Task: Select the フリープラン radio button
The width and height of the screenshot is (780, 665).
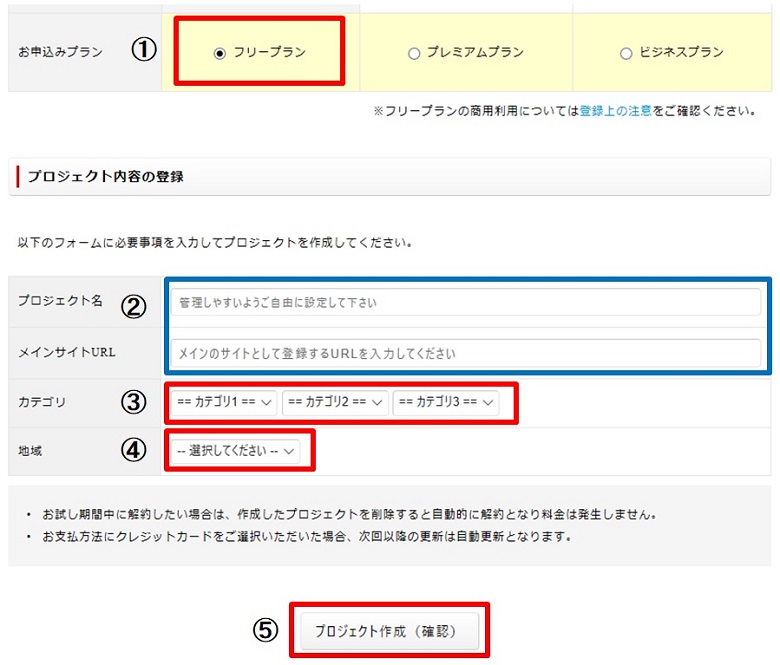Action: (220, 53)
